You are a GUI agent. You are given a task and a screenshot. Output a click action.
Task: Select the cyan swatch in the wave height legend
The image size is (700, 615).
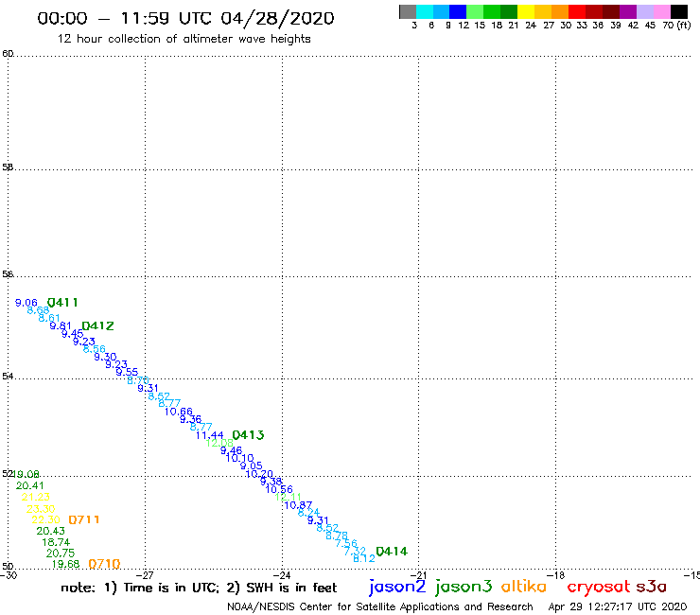click(x=425, y=11)
